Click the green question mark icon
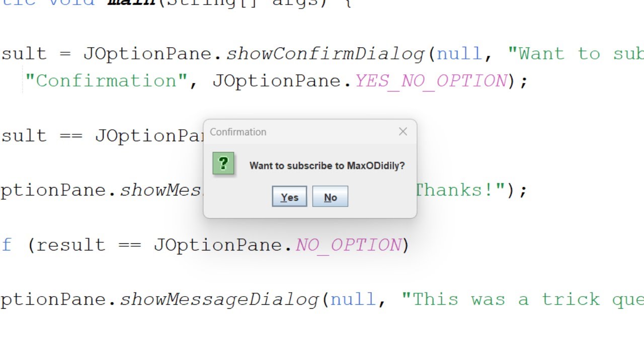This screenshot has width=644, height=362. pyautogui.click(x=223, y=163)
